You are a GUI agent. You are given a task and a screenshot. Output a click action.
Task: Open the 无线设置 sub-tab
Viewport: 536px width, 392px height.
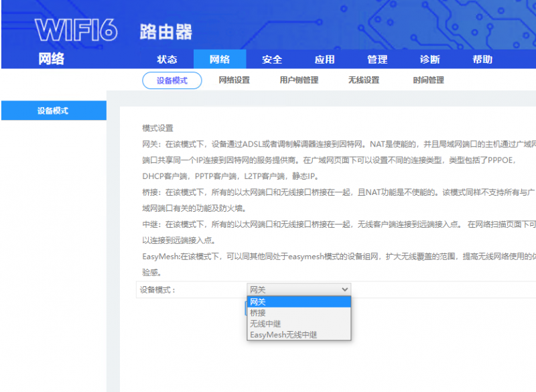pyautogui.click(x=364, y=80)
